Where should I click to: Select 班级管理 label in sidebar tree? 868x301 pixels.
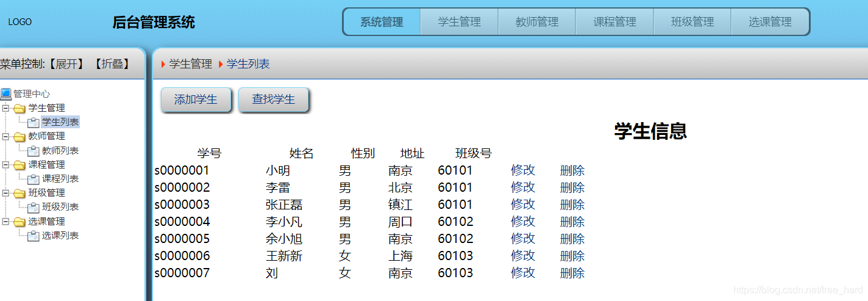coord(47,193)
